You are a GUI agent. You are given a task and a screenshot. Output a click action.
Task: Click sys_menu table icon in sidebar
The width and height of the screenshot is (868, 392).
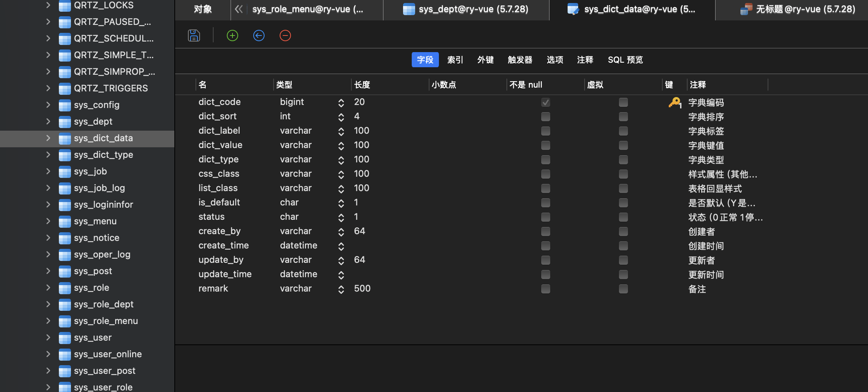(65, 222)
